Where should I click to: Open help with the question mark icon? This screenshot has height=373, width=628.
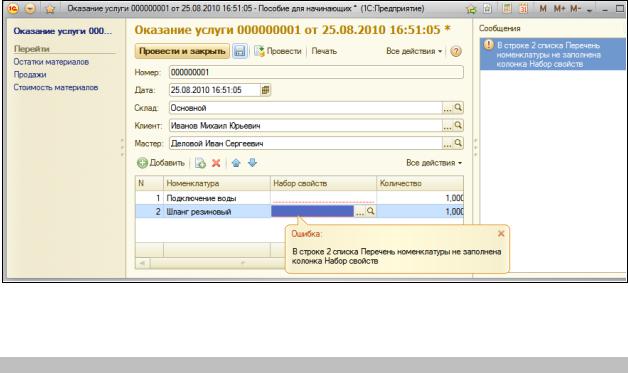(456, 51)
